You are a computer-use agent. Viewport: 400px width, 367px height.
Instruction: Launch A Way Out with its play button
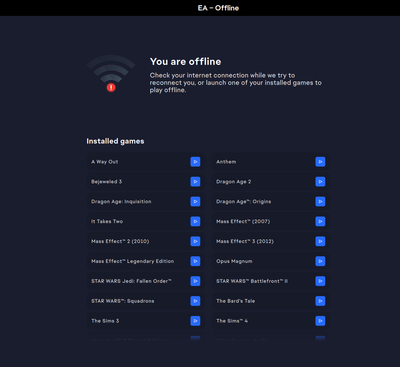pyautogui.click(x=195, y=162)
